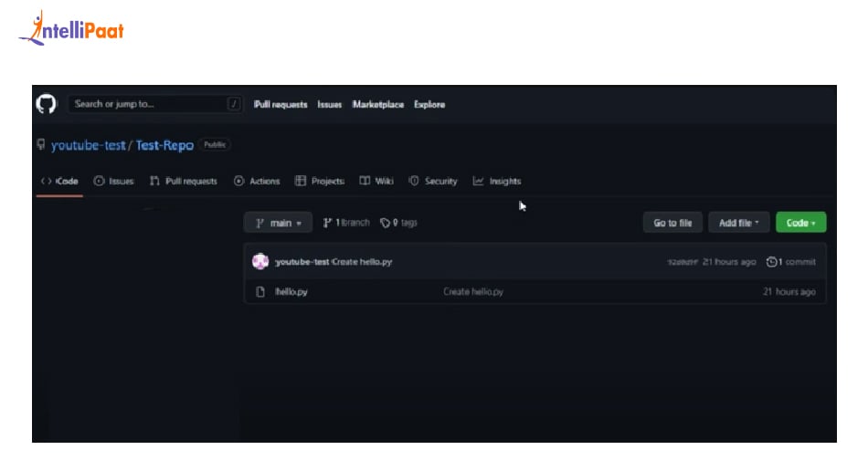
Task: Click the GitHub octocat logo
Action: pyautogui.click(x=46, y=104)
